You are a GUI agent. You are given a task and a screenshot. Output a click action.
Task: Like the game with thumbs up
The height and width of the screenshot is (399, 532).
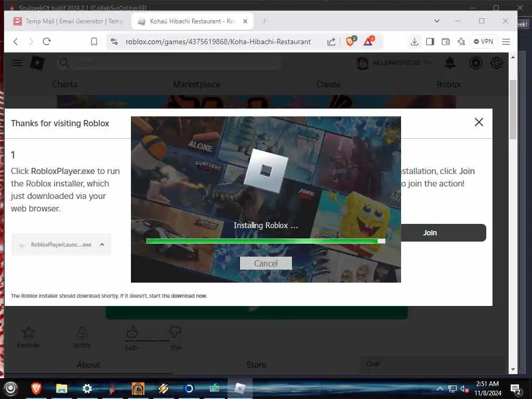click(132, 332)
